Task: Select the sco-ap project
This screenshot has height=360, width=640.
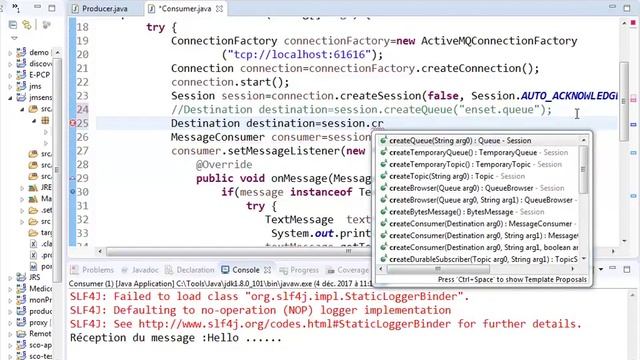Action: click(35, 345)
